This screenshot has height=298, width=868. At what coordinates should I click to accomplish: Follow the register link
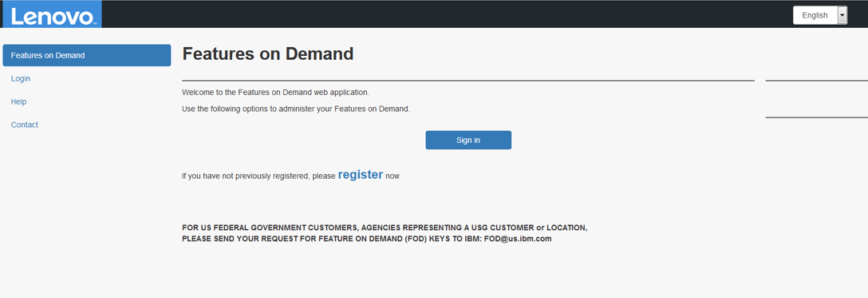coord(361,174)
